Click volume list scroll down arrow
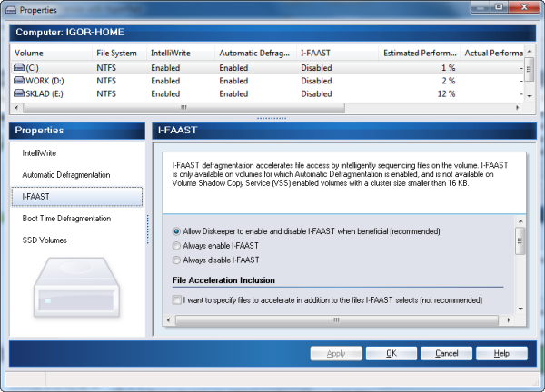 point(530,96)
